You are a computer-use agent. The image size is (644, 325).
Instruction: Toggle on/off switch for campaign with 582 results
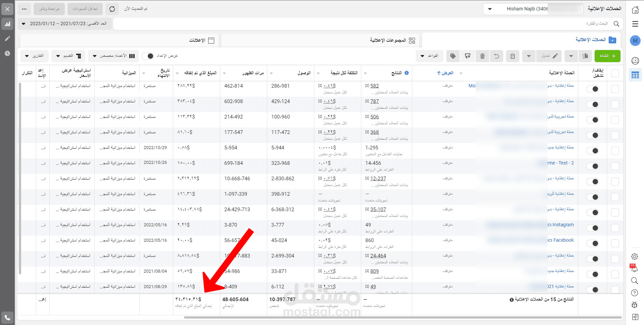593,89
